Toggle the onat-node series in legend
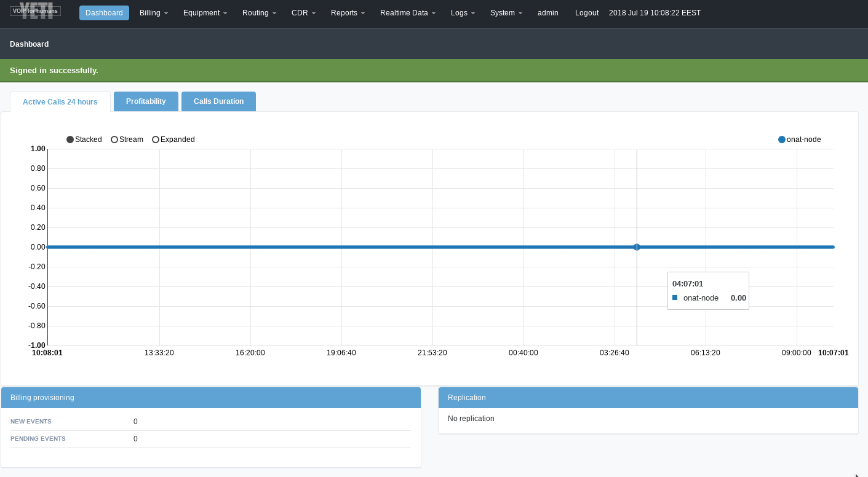868x477 pixels. (x=800, y=140)
